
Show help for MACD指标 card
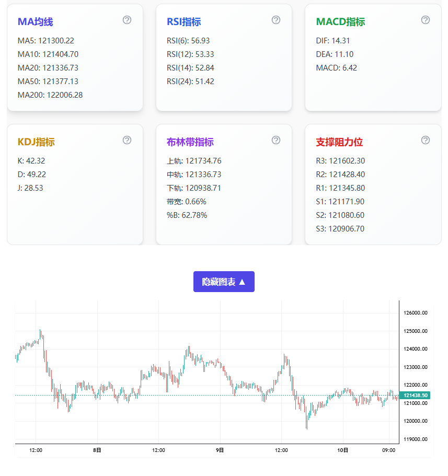tap(426, 20)
